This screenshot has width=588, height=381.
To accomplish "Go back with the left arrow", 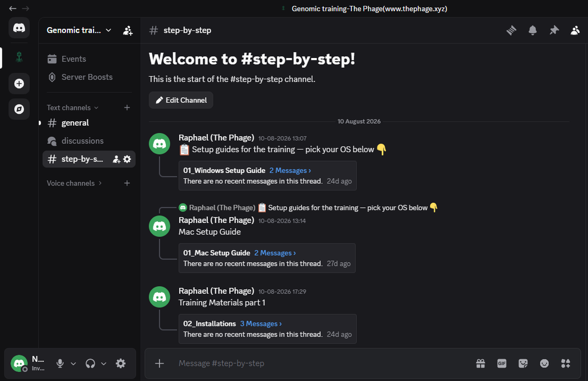I will (13, 8).
